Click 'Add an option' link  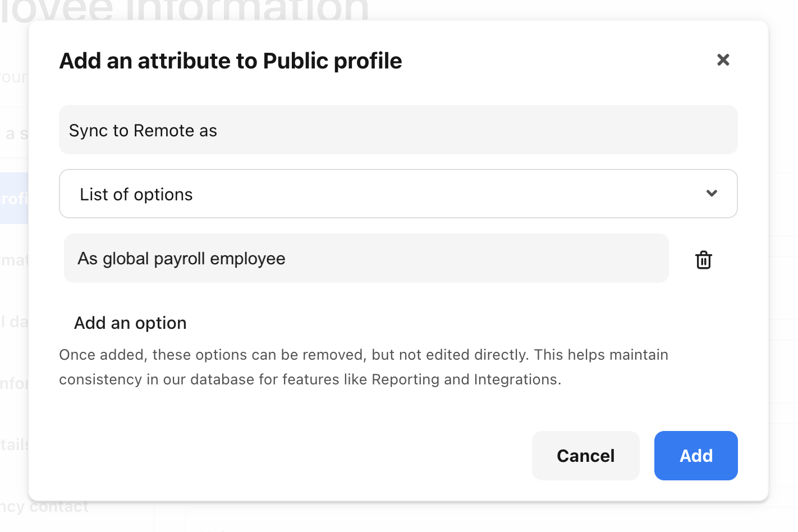point(130,323)
